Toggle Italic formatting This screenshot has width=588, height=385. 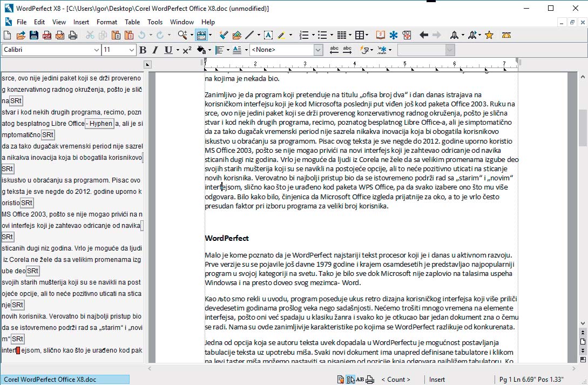[x=156, y=50]
